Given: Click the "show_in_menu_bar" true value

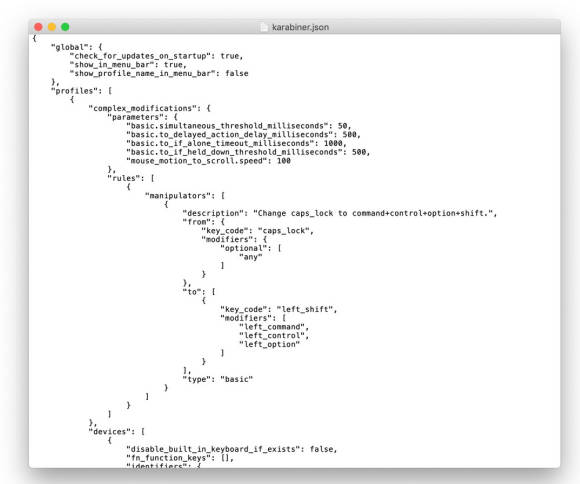Looking at the screenshot, I should coord(173,65).
